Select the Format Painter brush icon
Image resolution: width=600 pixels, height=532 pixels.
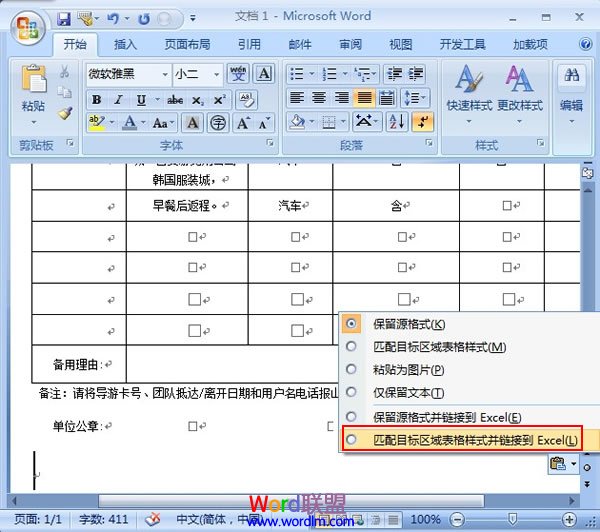tap(65, 113)
